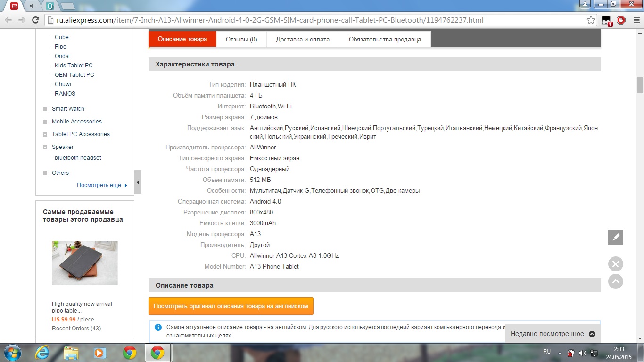
Task: Expand the Mobile Accessories category
Action: click(x=45, y=122)
